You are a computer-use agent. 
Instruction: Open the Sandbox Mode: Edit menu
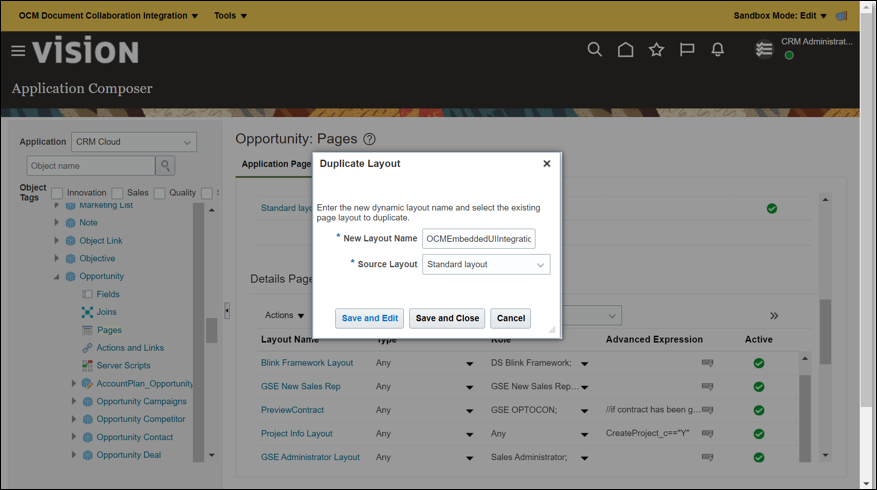click(780, 16)
